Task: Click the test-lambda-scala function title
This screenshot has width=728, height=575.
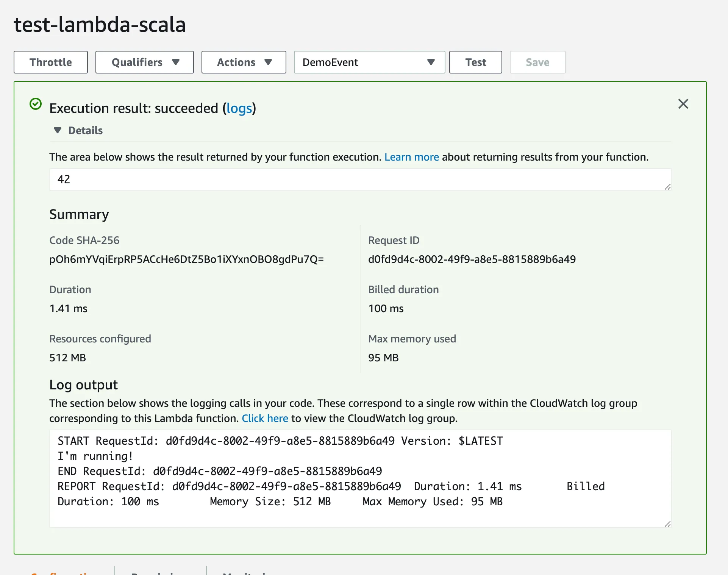Action: point(100,25)
